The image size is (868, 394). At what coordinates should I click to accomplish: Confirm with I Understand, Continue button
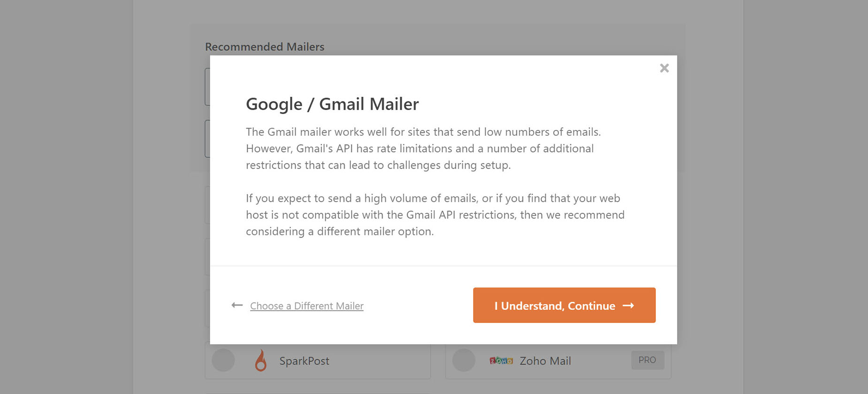point(564,305)
